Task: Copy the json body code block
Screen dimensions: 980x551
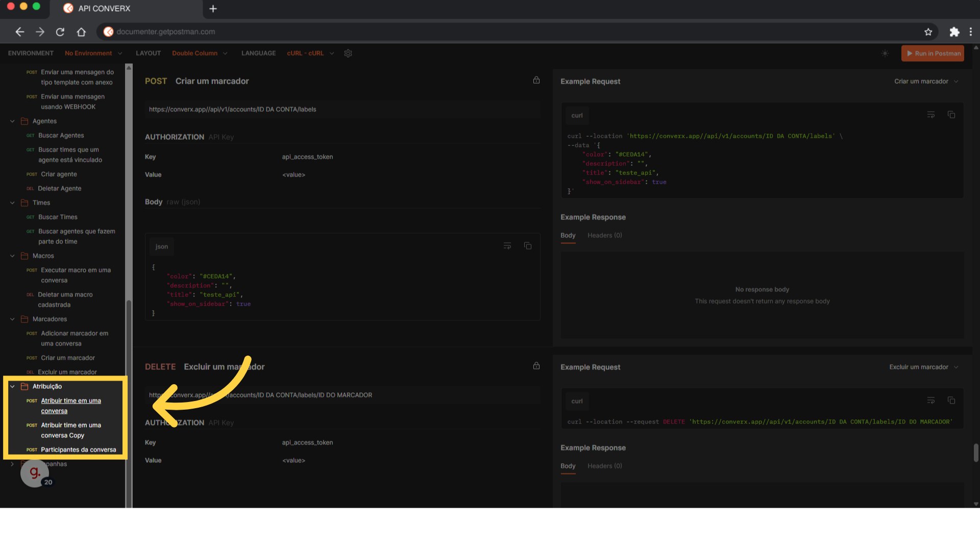Action: (528, 246)
